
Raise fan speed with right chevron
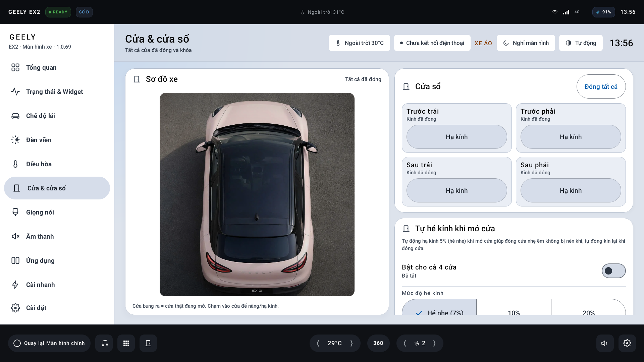(x=434, y=343)
